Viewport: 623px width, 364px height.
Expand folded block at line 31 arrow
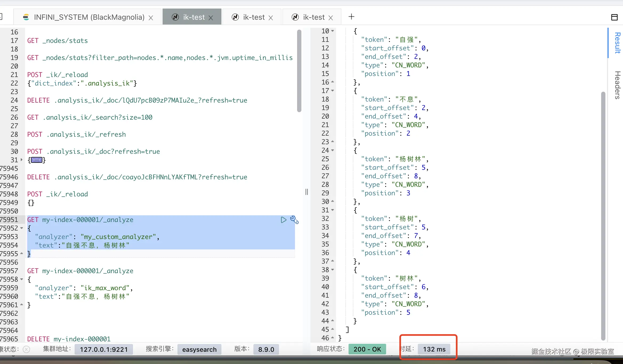[22, 160]
